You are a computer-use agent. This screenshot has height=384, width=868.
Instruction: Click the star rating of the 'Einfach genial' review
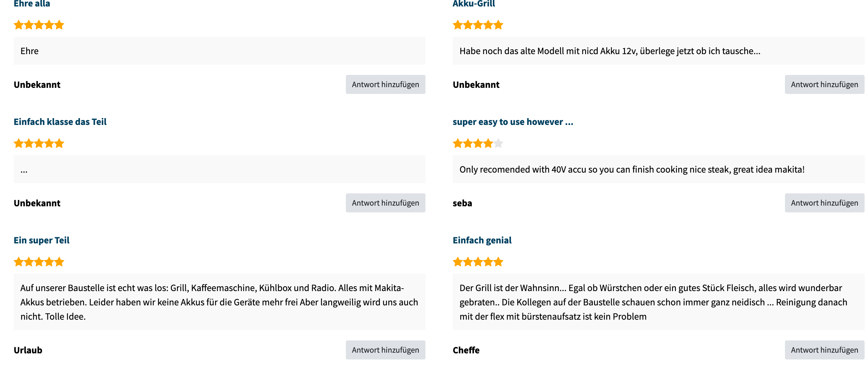pyautogui.click(x=478, y=262)
